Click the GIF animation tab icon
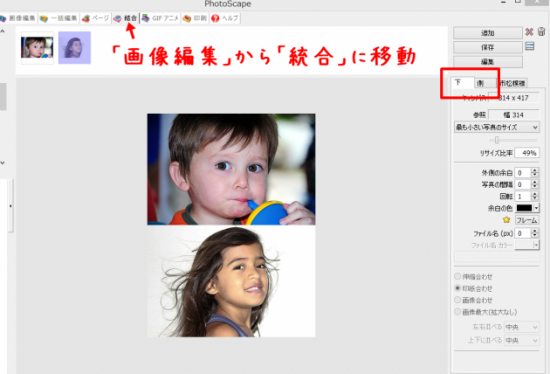 pos(146,18)
